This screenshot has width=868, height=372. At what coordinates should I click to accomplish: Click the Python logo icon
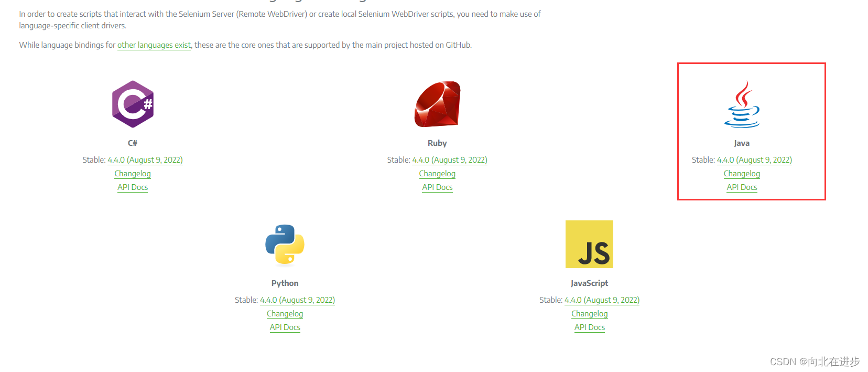pyautogui.click(x=285, y=244)
